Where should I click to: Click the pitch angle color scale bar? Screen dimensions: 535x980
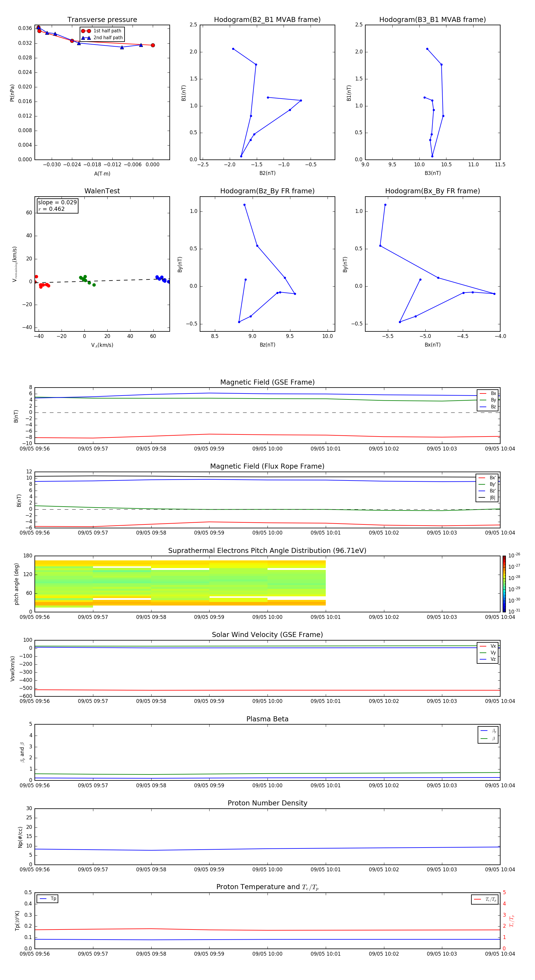pos(504,584)
